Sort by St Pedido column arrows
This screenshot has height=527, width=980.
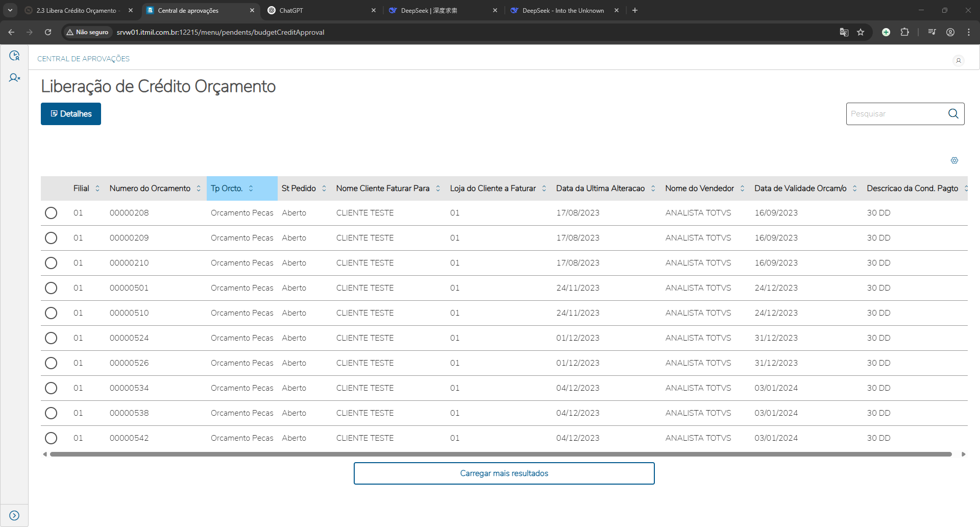click(x=324, y=188)
